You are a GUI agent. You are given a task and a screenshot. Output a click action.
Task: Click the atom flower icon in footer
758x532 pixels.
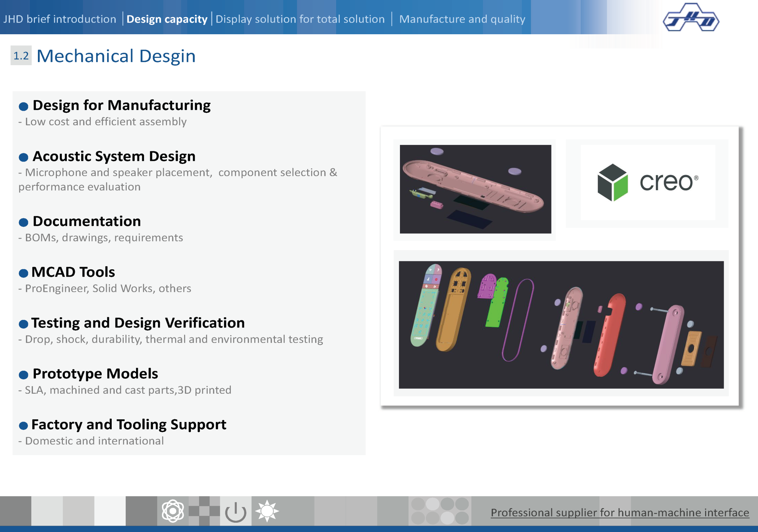(x=173, y=511)
